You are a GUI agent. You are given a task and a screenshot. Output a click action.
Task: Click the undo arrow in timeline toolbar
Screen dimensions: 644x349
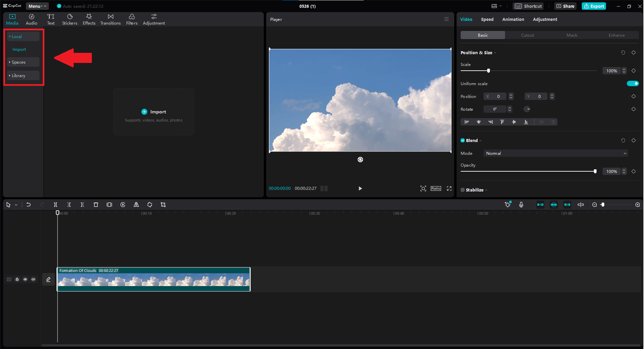(29, 205)
